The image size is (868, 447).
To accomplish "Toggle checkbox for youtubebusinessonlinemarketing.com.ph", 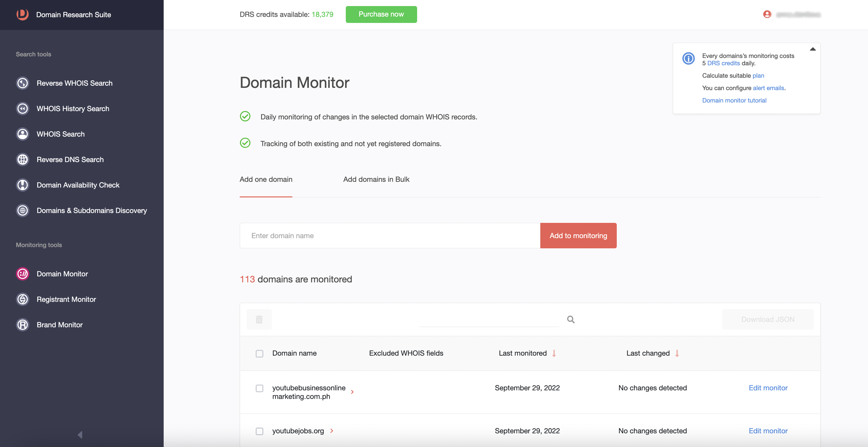I will 259,388.
